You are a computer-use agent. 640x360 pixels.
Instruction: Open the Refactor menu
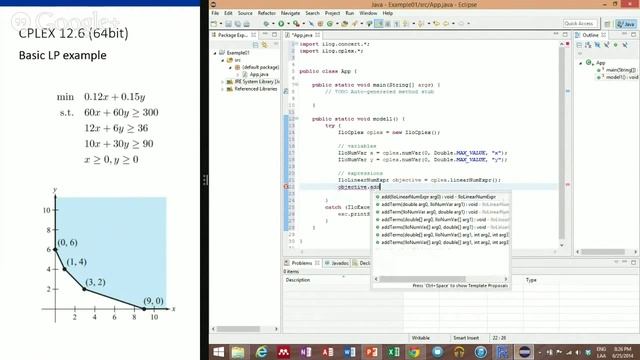267,13
